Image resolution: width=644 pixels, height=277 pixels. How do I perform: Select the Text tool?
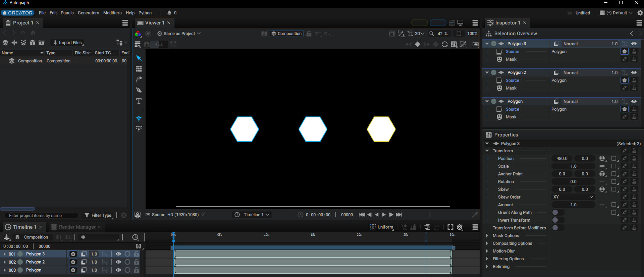click(x=139, y=101)
